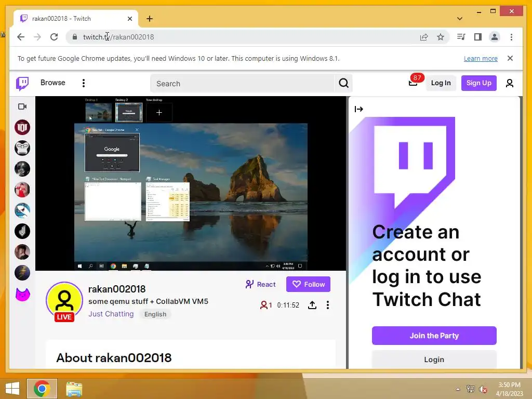
Task: Dismiss the Chrome update infobar
Action: [510, 58]
